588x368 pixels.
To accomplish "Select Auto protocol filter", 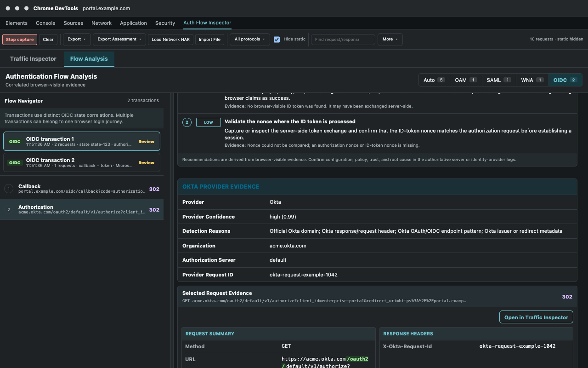I will 434,80.
